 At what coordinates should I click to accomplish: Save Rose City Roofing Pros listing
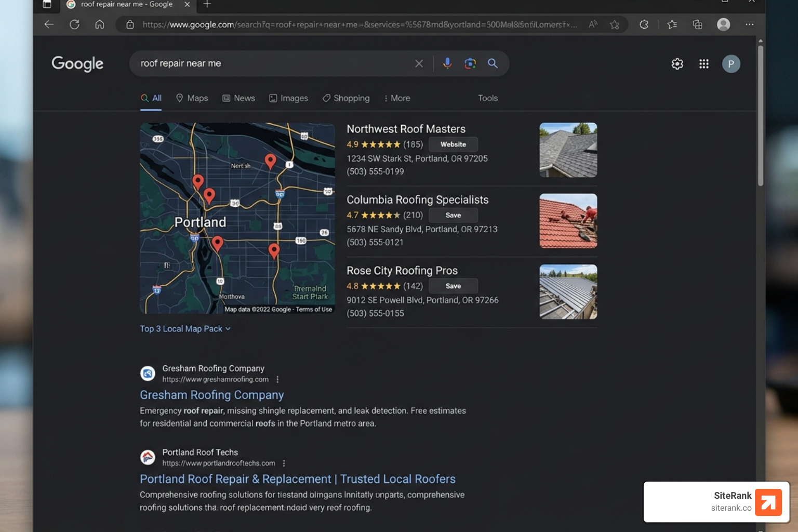click(x=453, y=286)
